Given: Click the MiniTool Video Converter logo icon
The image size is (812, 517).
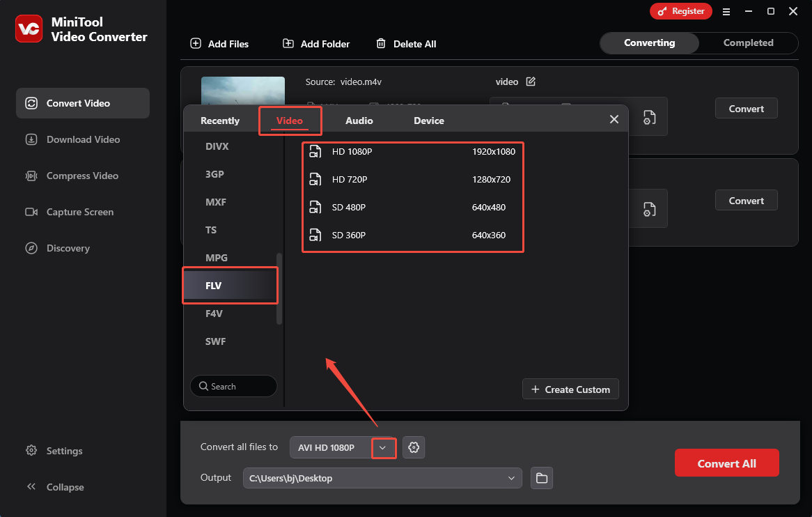Looking at the screenshot, I should tap(29, 29).
